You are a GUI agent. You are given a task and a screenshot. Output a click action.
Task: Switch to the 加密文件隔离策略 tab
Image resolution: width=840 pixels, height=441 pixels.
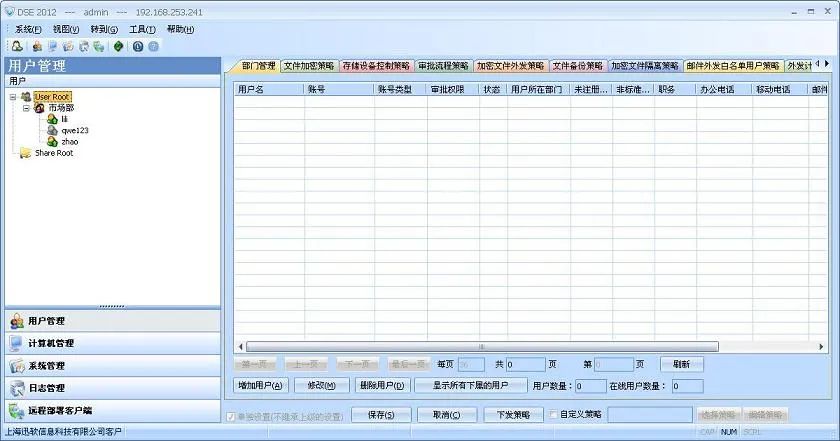(x=645, y=66)
